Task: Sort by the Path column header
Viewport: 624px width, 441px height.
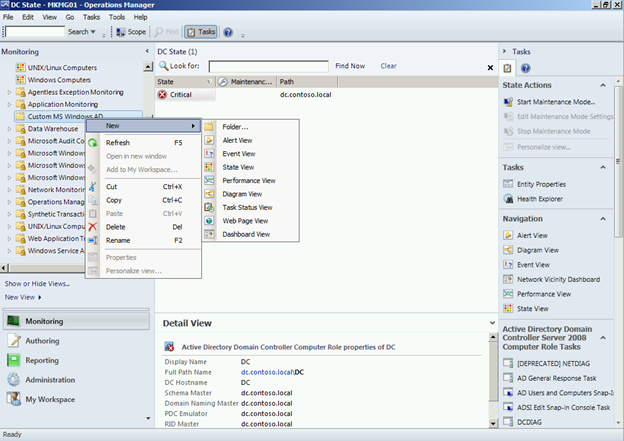Action: (x=306, y=82)
